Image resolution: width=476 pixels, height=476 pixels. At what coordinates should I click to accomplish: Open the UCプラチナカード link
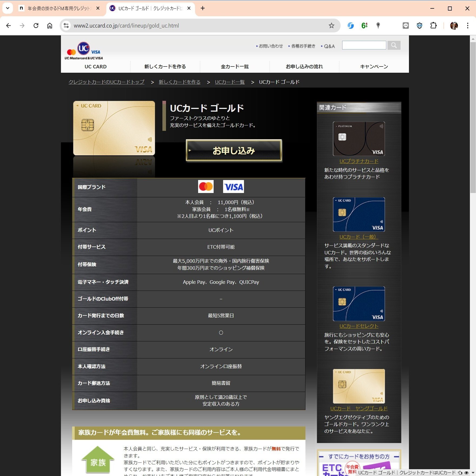(x=359, y=161)
